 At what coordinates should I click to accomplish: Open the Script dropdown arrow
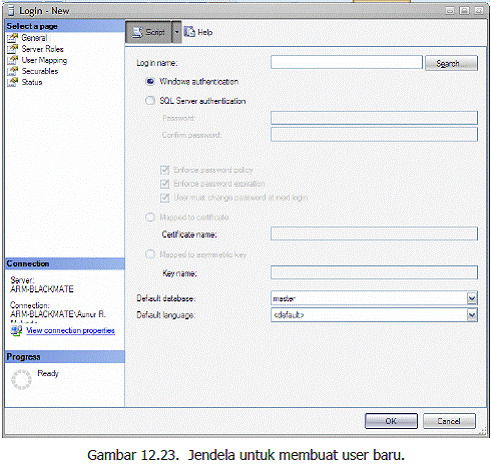click(x=177, y=32)
